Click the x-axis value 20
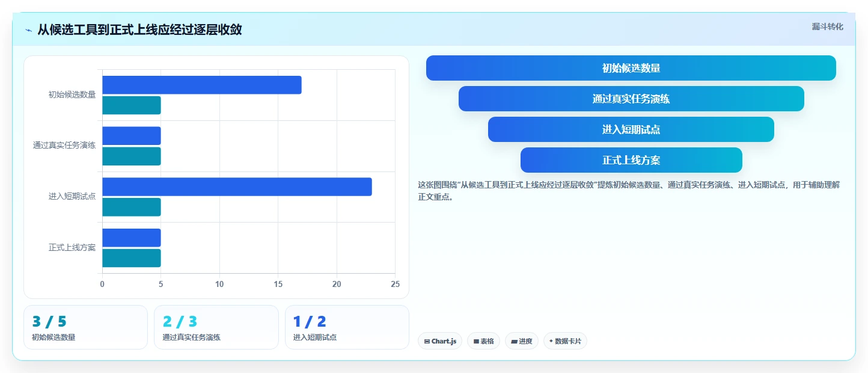868x373 pixels. pos(337,284)
